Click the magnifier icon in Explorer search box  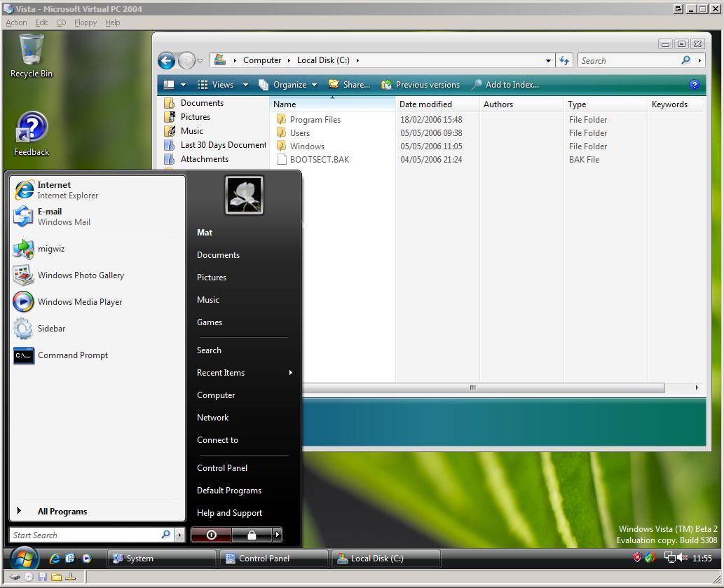tap(685, 60)
